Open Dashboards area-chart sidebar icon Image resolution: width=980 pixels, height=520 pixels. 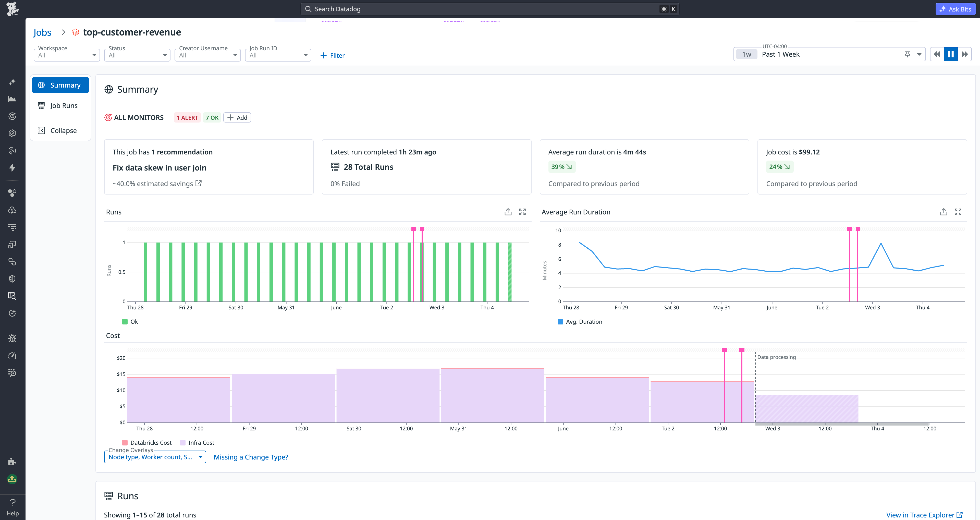(x=12, y=99)
